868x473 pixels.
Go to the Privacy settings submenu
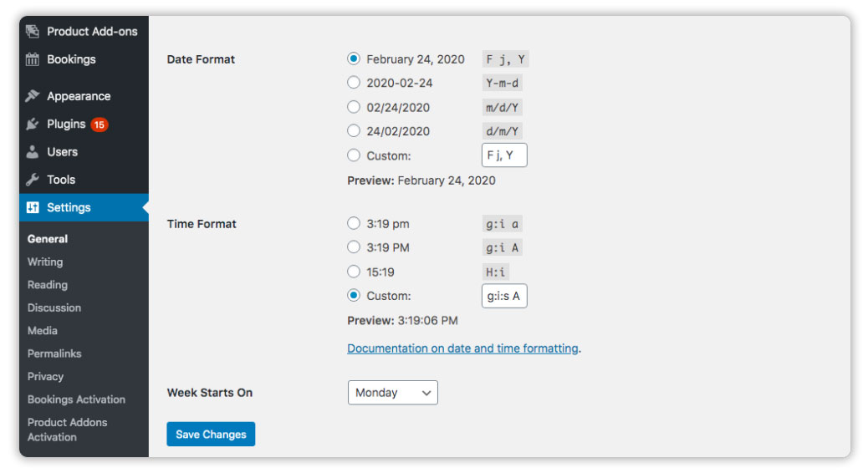coord(45,376)
